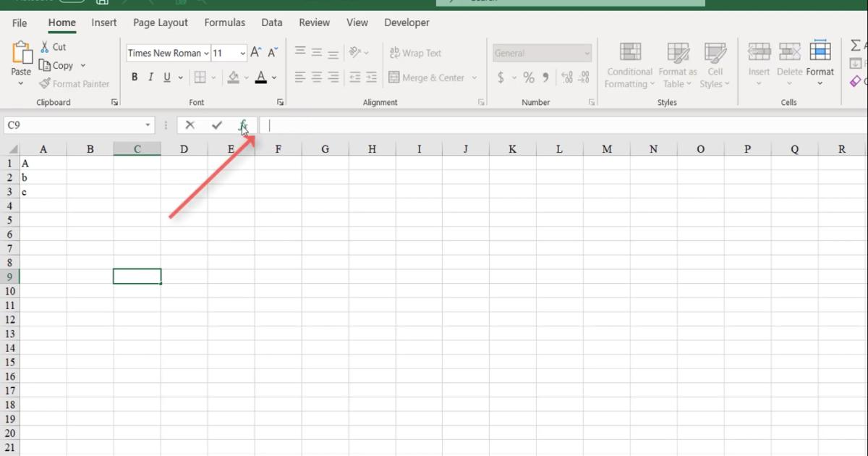Enable Merge & Center
The width and height of the screenshot is (868, 456).
click(x=428, y=77)
